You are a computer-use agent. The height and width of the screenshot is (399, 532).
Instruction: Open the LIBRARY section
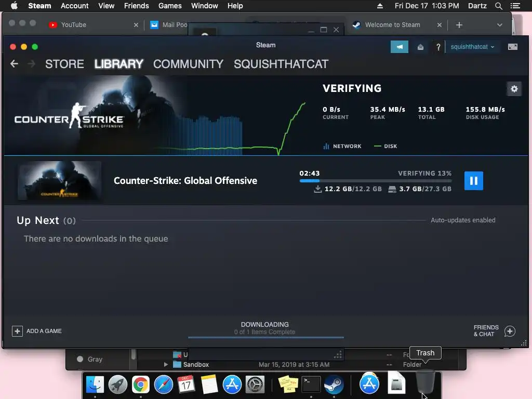tap(119, 64)
